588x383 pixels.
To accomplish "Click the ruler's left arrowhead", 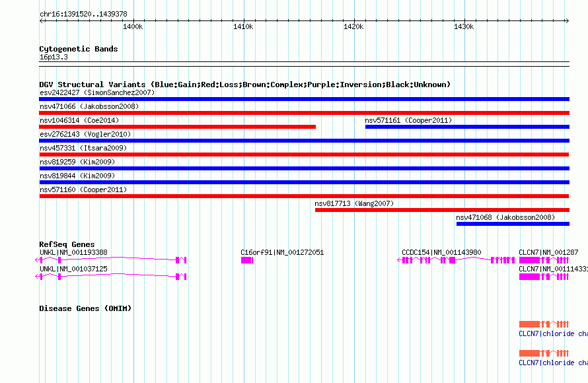I will point(41,20).
